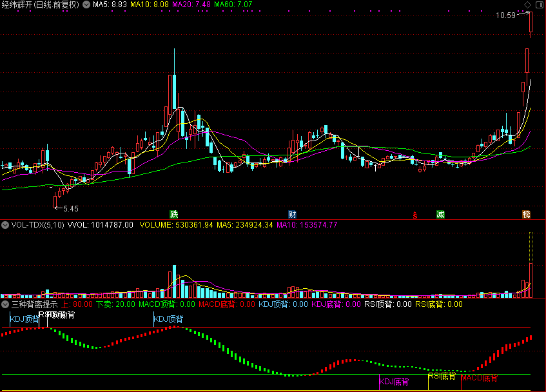
Task: Click the VVOL: 1014787.00 value
Action: pos(101,225)
